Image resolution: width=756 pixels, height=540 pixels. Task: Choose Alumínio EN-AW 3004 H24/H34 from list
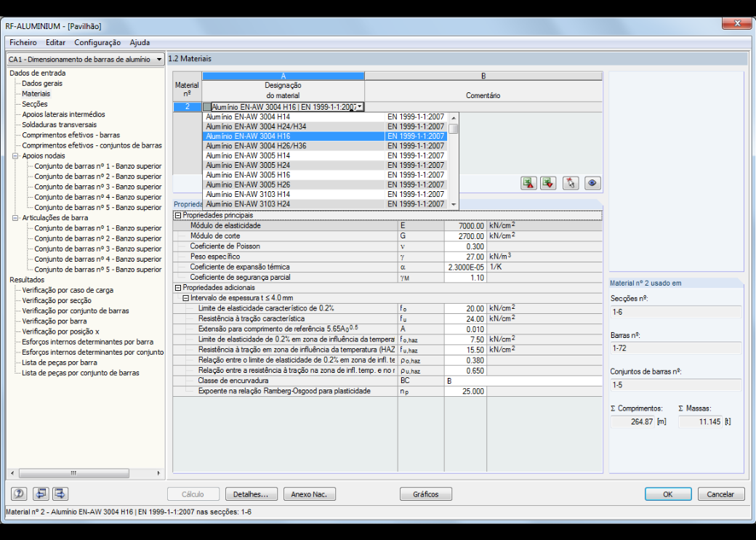325,126
